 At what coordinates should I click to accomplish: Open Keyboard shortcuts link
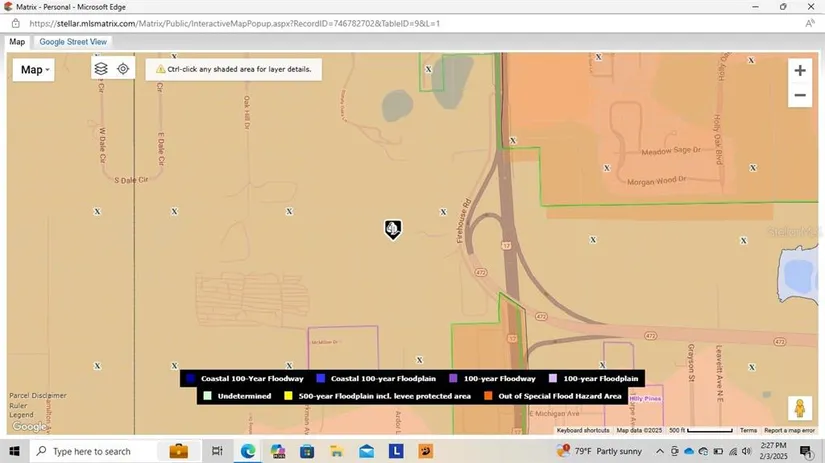coord(583,430)
